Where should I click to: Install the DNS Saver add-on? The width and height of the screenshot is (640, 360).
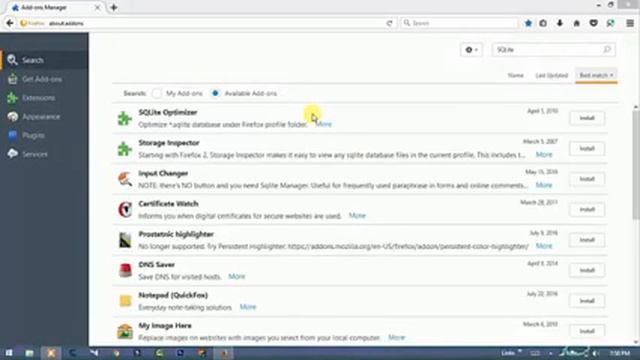(587, 271)
